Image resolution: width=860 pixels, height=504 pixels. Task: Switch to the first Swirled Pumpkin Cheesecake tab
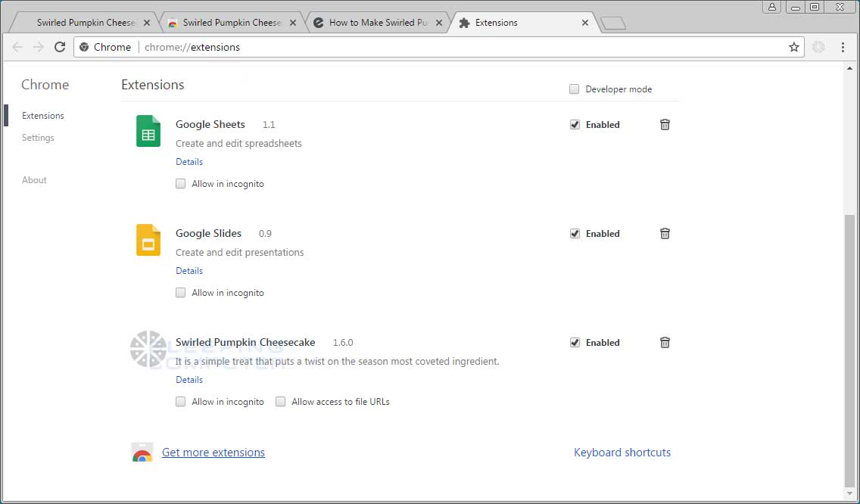pyautogui.click(x=85, y=23)
